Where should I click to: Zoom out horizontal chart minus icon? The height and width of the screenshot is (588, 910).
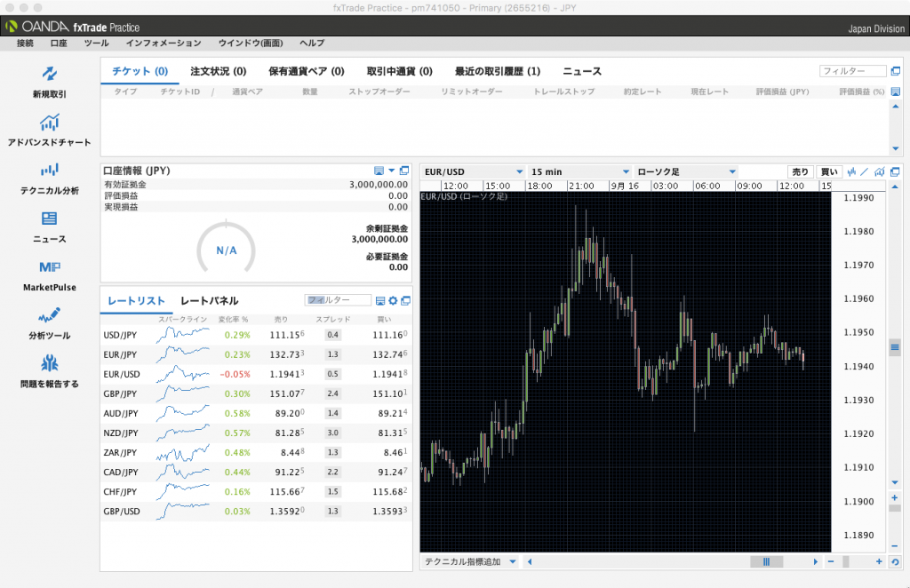point(831,561)
